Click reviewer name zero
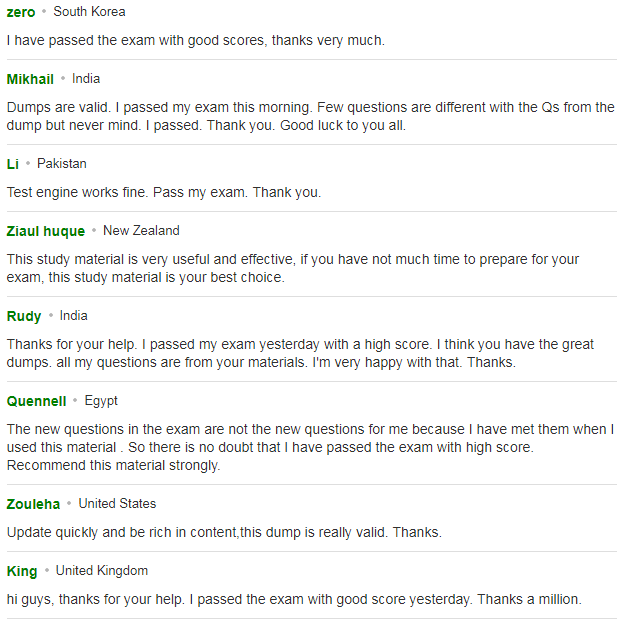This screenshot has width=623, height=624. (21, 12)
